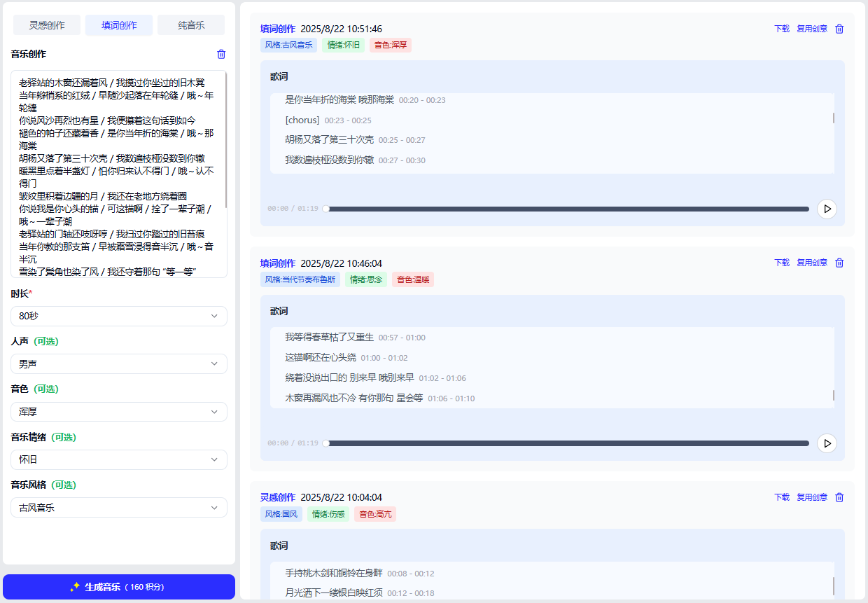The image size is (868, 603).
Task: Click the 情绪:伤感 tag
Action: coord(328,514)
